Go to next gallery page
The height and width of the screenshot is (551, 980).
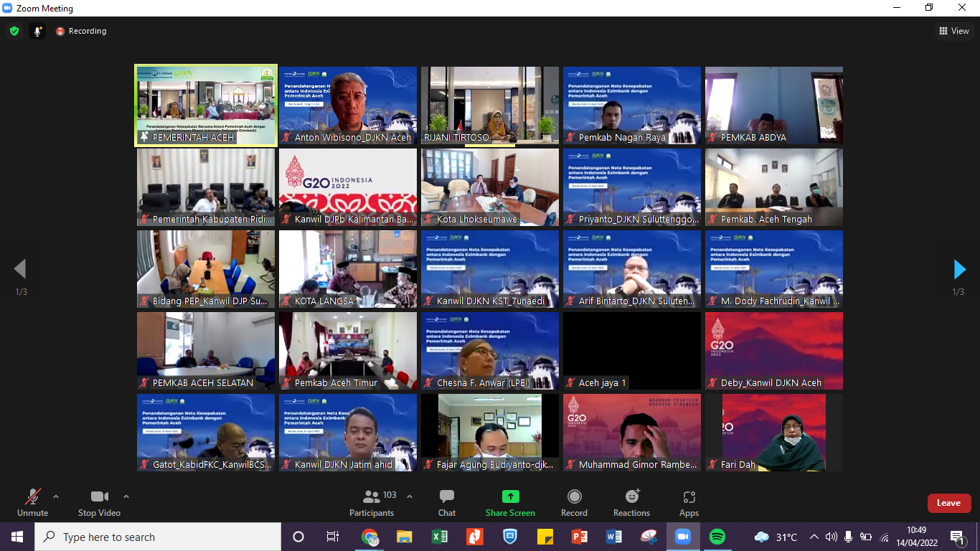pos(959,270)
